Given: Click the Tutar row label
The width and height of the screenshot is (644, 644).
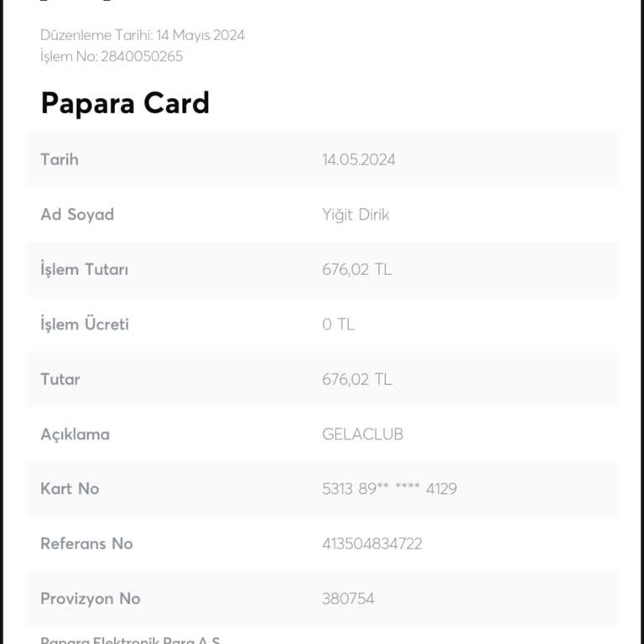Looking at the screenshot, I should coord(60,379).
